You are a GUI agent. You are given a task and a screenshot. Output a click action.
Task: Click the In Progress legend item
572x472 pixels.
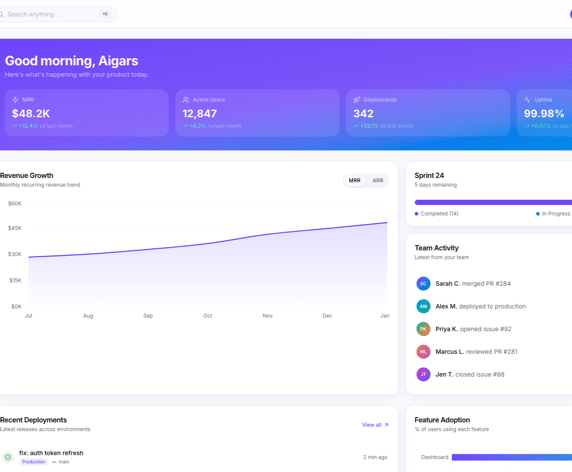553,214
